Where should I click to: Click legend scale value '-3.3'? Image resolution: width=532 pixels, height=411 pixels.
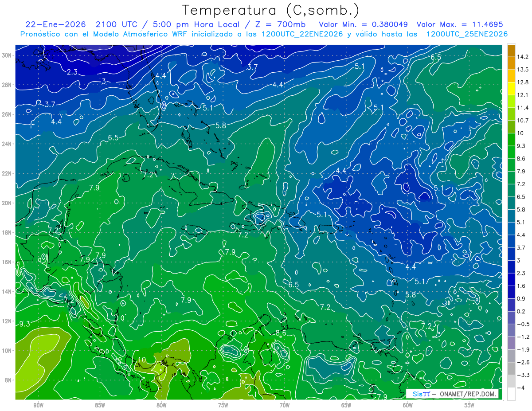(524, 375)
